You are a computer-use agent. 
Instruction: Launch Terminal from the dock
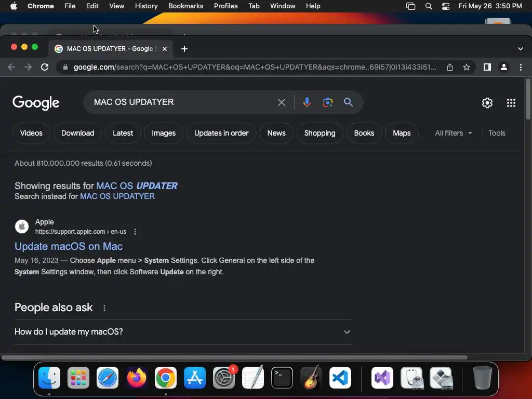[282, 378]
